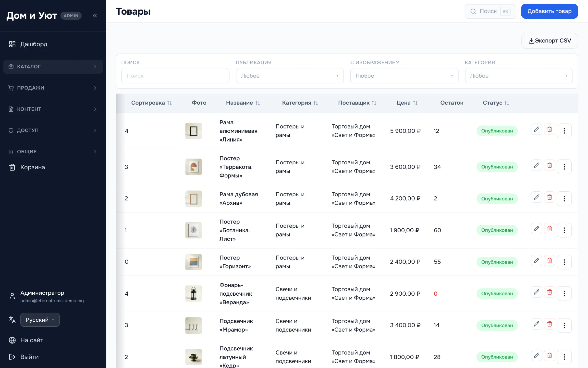Sort table by Сортировка column

pyautogui.click(x=151, y=103)
